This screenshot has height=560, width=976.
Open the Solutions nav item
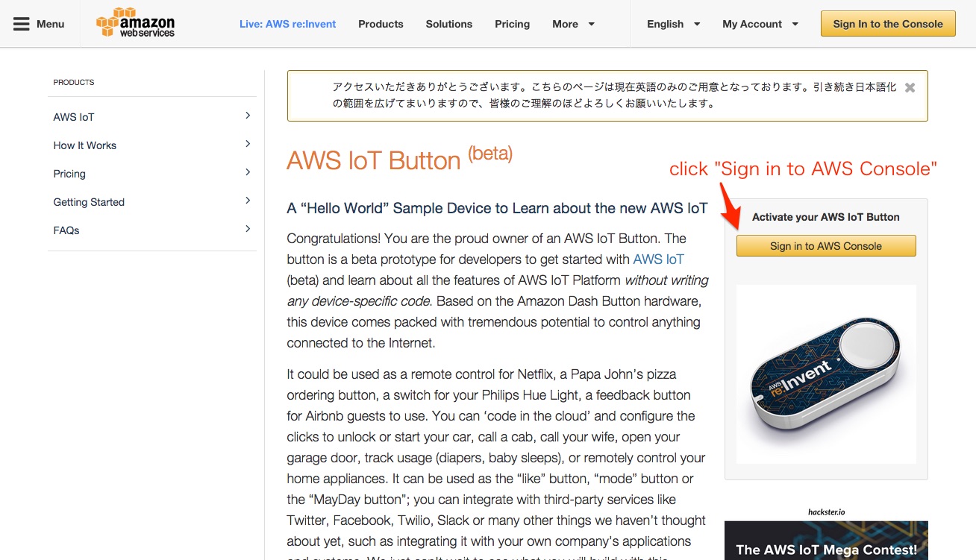coord(448,24)
